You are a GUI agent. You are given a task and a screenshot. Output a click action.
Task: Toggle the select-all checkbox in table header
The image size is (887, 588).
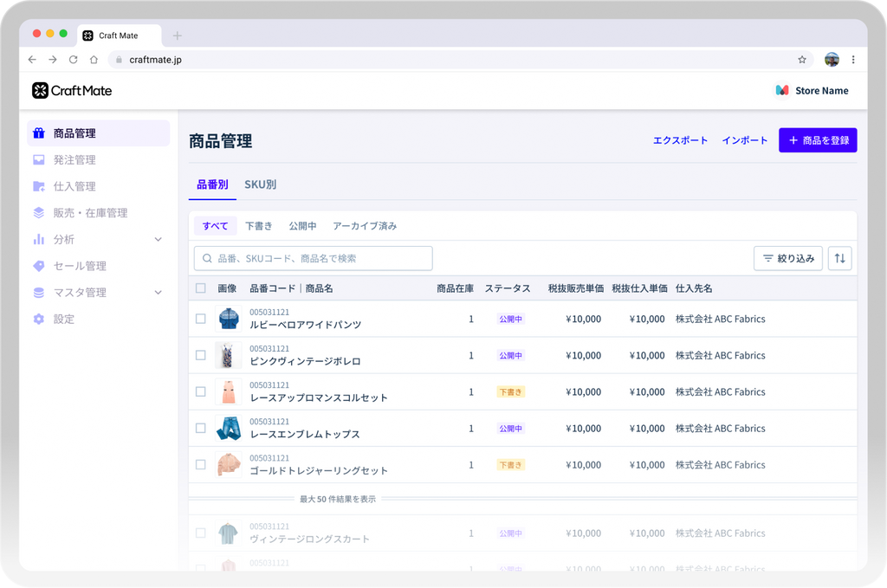201,288
